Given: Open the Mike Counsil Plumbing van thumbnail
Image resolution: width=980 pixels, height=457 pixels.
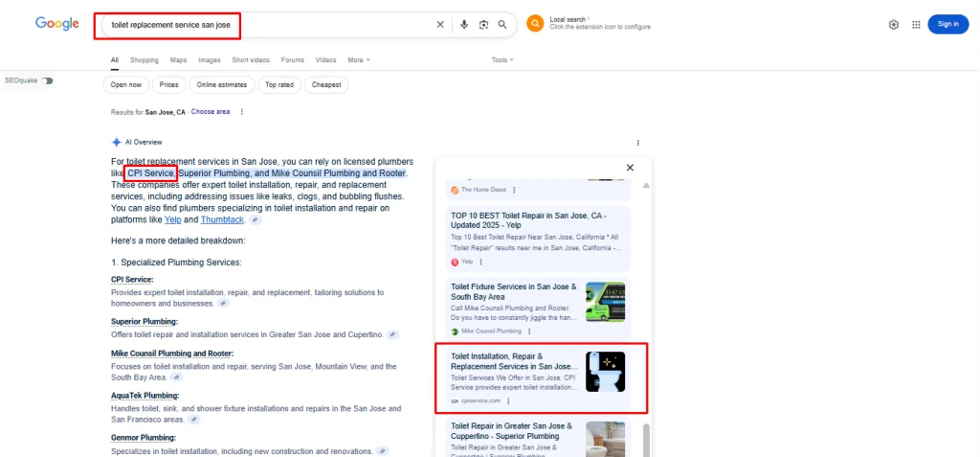Looking at the screenshot, I should (605, 302).
